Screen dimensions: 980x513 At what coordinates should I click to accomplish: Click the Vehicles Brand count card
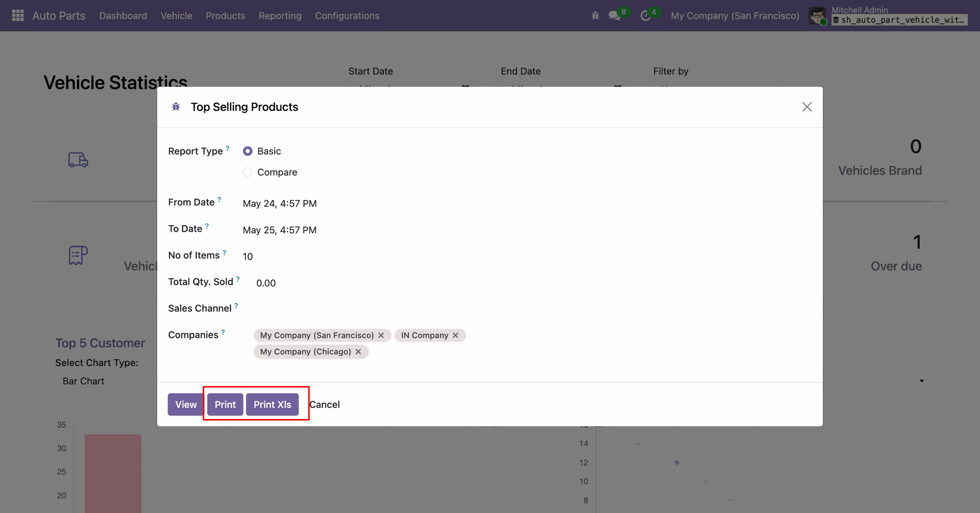point(880,158)
